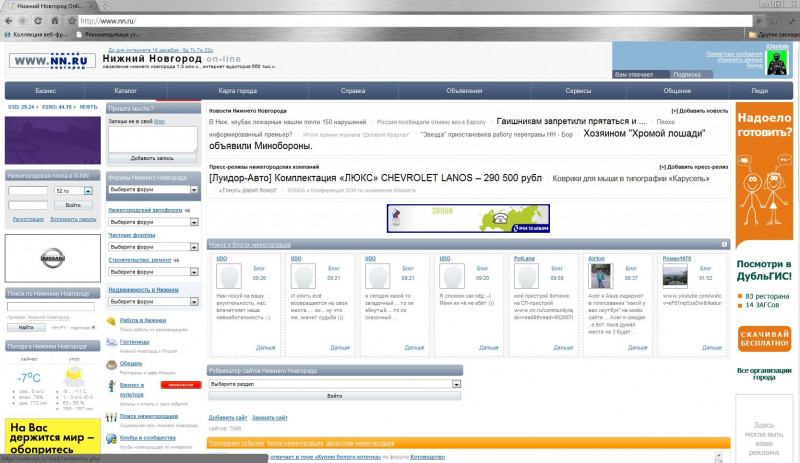This screenshot has width=800, height=463.
Task: Click the Гостиницы bed icon
Action: click(x=111, y=343)
